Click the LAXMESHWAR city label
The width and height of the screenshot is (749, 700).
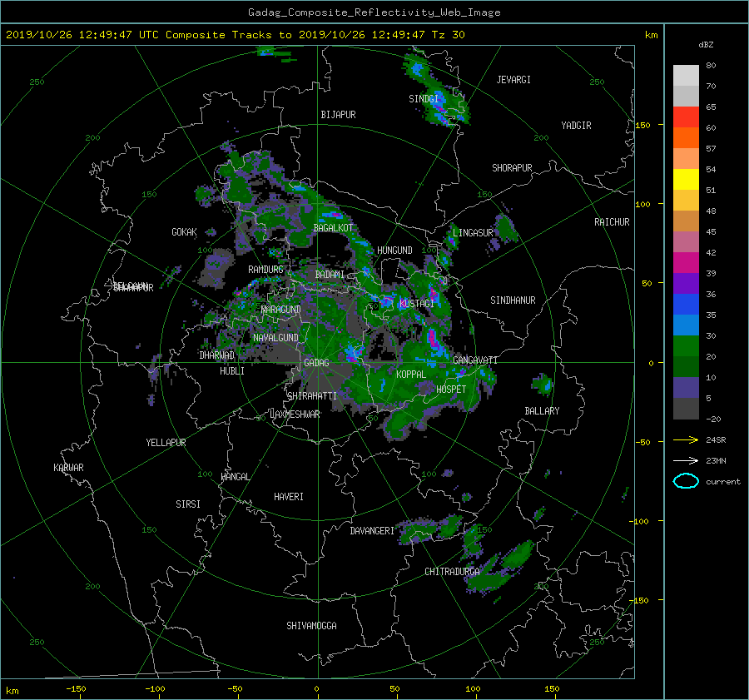point(295,415)
